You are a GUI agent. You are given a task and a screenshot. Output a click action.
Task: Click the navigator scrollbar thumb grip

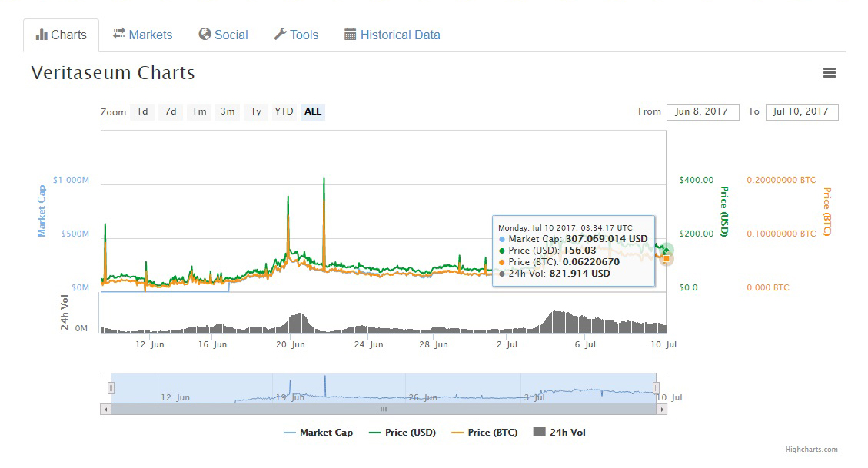pyautogui.click(x=383, y=410)
